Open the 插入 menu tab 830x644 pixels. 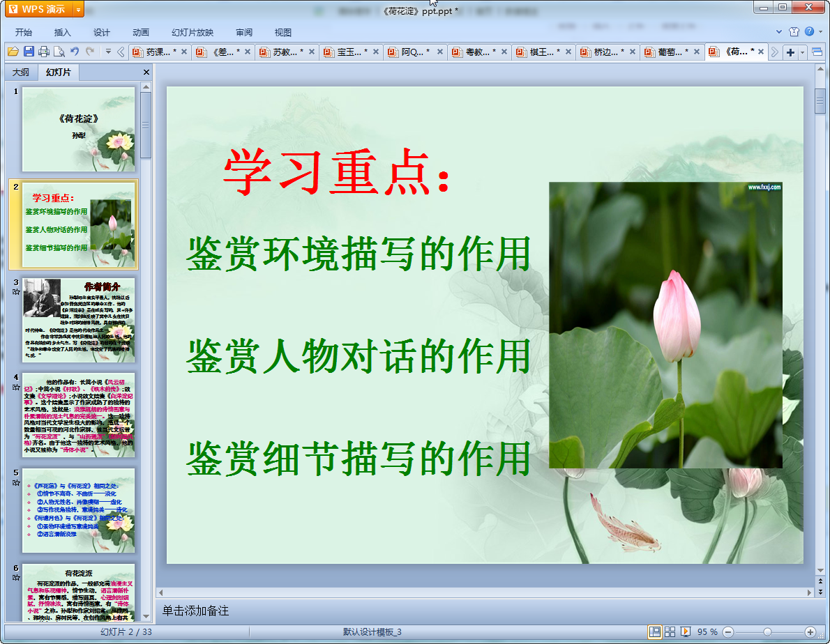pos(63,32)
